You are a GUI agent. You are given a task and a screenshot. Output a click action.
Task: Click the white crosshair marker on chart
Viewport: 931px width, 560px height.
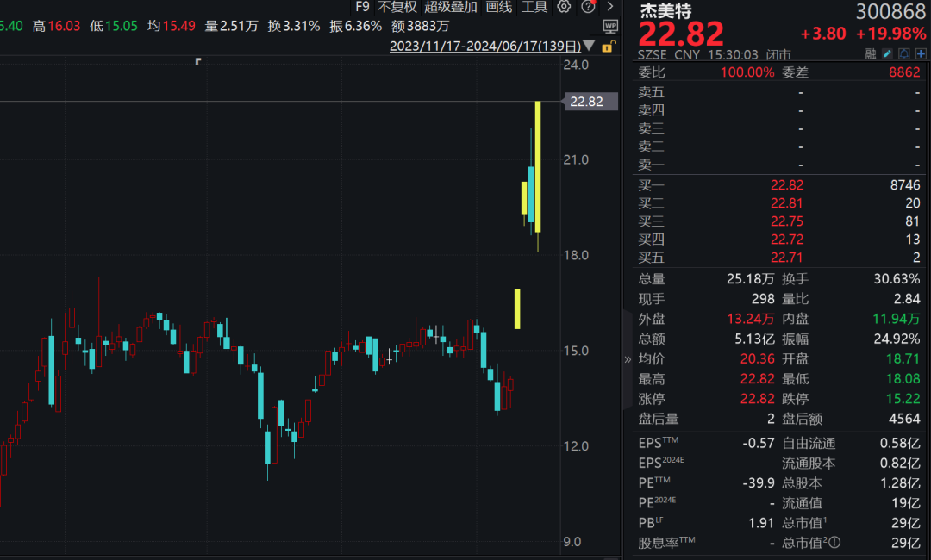(389, 359)
